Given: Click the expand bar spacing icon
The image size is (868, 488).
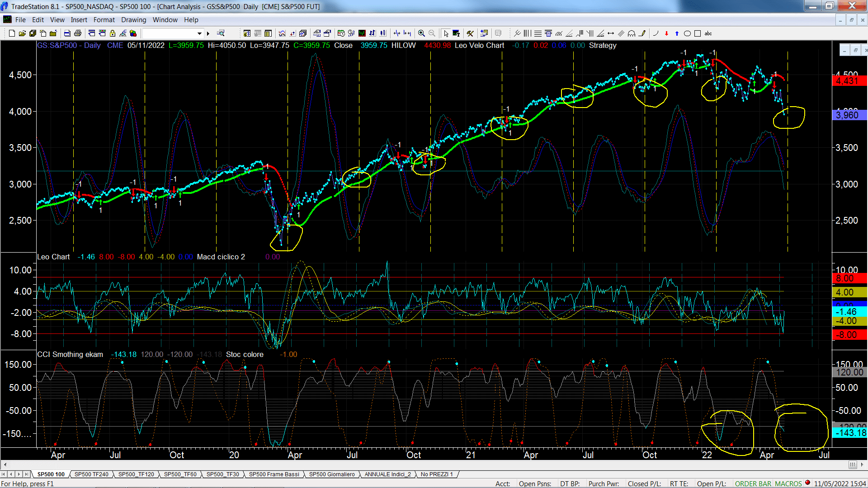Looking at the screenshot, I should [407, 33].
